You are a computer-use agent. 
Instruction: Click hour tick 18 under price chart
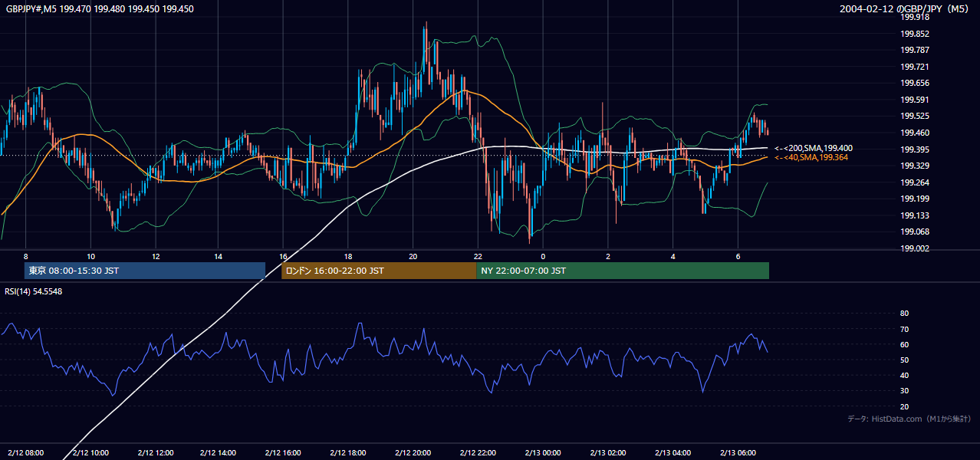pyautogui.click(x=349, y=256)
